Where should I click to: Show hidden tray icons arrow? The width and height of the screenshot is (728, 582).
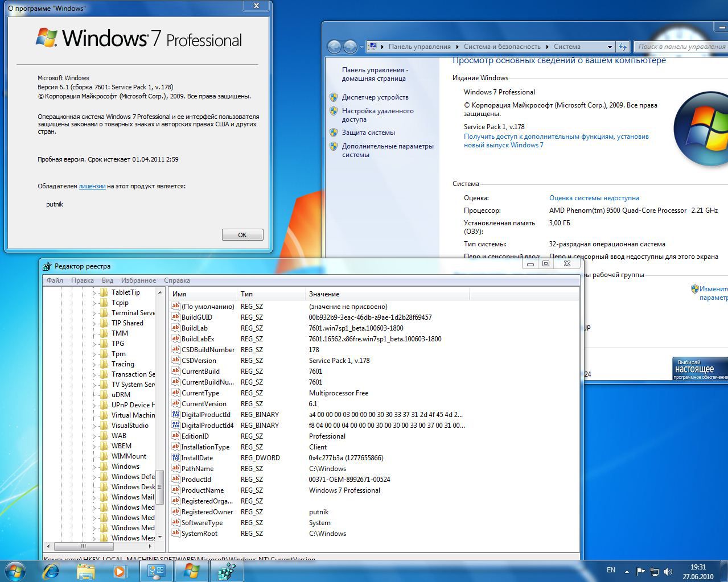[x=627, y=571]
